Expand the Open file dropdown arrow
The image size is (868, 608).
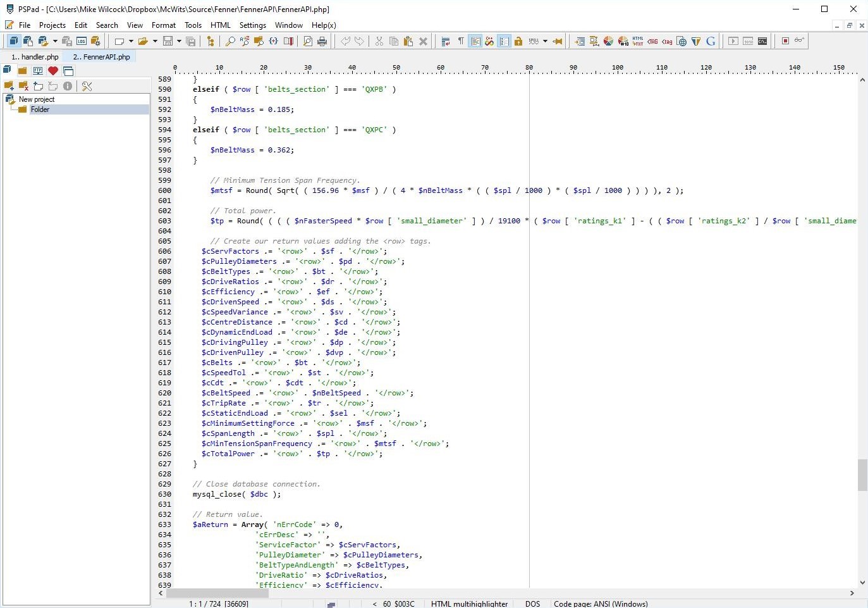coord(155,41)
